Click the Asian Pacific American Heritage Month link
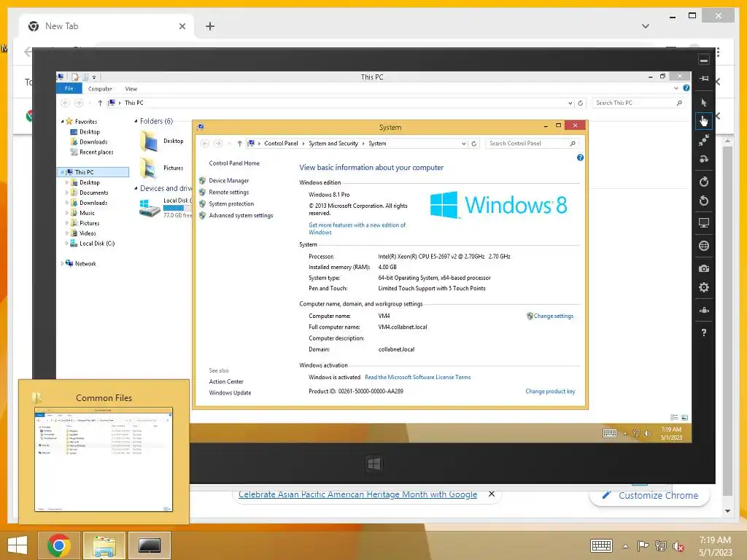The width and height of the screenshot is (747, 560). pos(357,494)
